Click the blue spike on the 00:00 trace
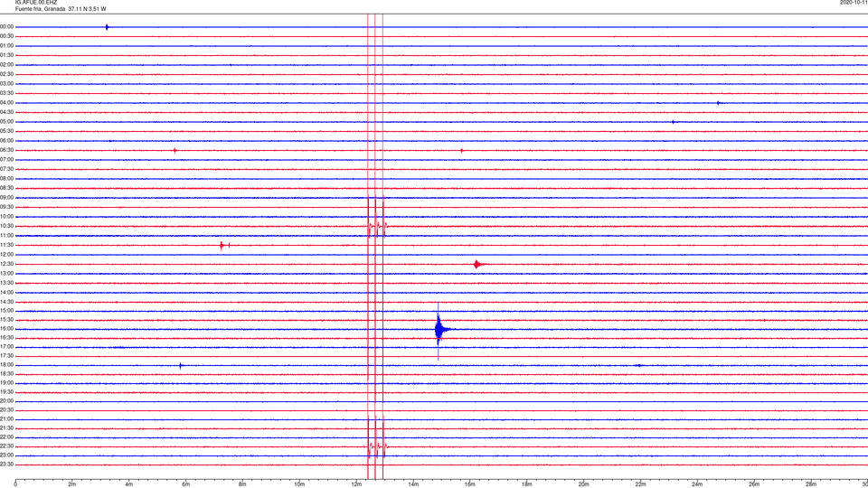This screenshot has height=488, width=868. (107, 27)
